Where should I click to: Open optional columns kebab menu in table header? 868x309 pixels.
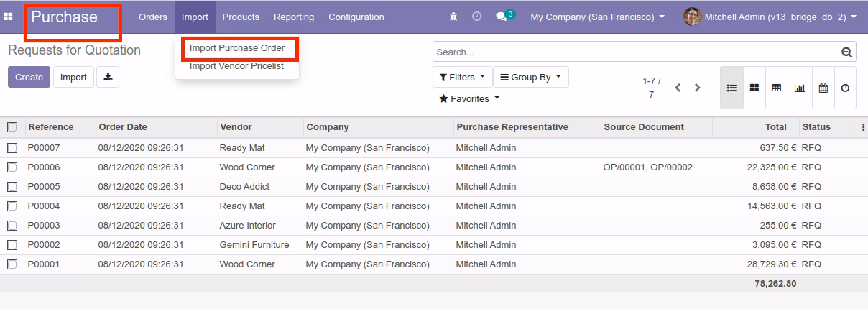pos(862,127)
